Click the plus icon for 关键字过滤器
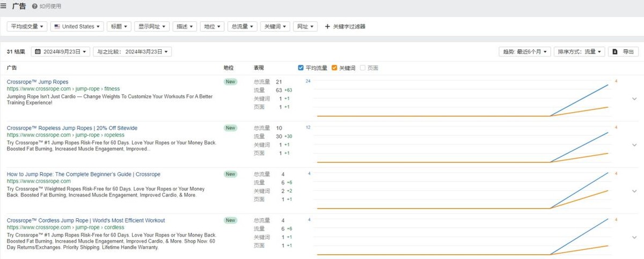This screenshot has height=259, width=644. (x=327, y=26)
